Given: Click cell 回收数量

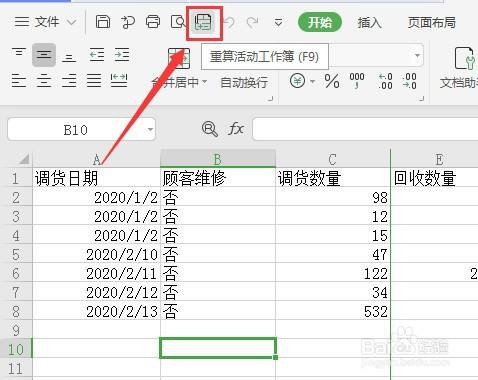Looking at the screenshot, I should pyautogui.click(x=435, y=178).
